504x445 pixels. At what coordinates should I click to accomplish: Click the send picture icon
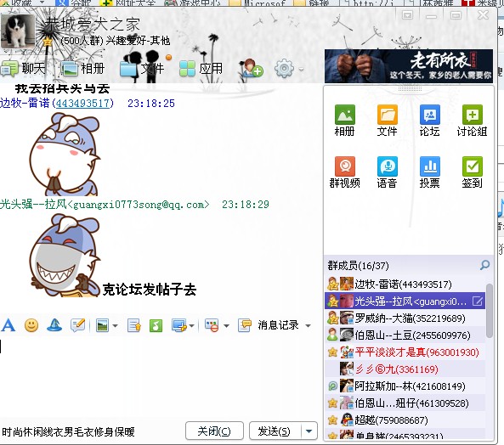103,325
